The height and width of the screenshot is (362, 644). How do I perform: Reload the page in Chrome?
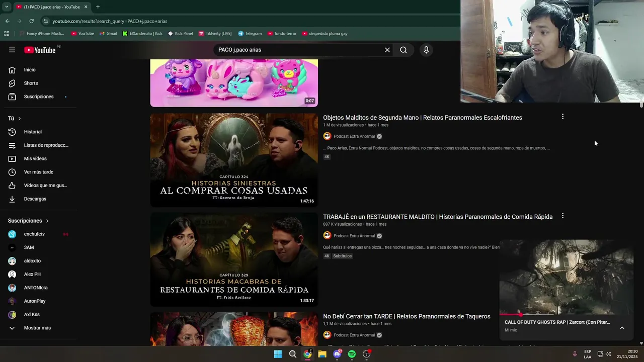click(x=31, y=21)
